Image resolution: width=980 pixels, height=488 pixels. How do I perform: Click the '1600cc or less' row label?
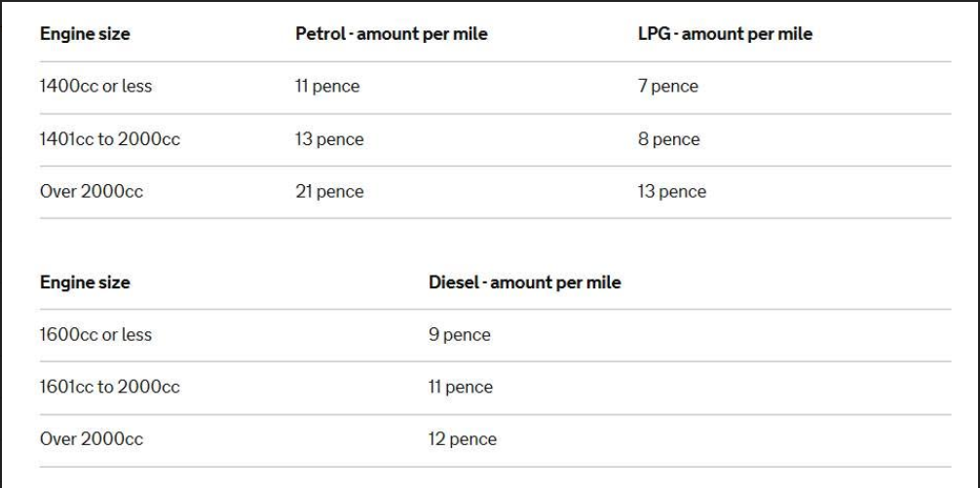click(95, 334)
